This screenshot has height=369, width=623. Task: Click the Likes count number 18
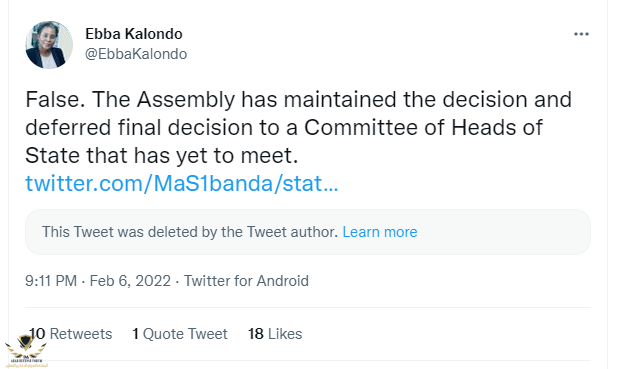click(x=255, y=334)
